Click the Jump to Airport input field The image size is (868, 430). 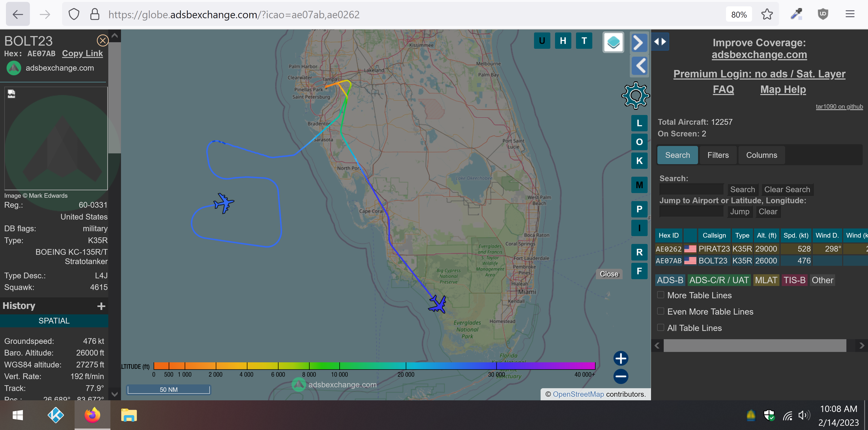[x=691, y=211]
